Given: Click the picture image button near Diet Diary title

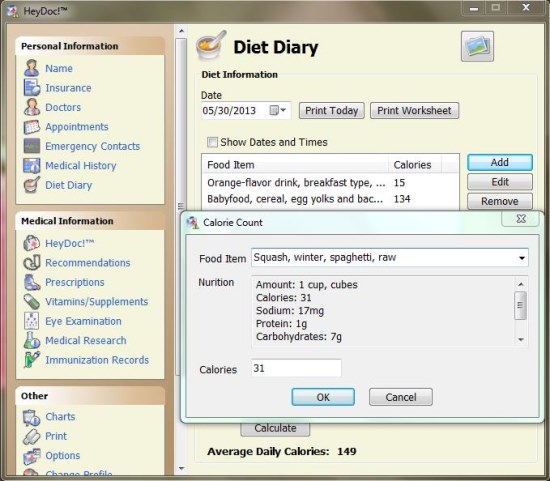Looking at the screenshot, I should 477,46.
